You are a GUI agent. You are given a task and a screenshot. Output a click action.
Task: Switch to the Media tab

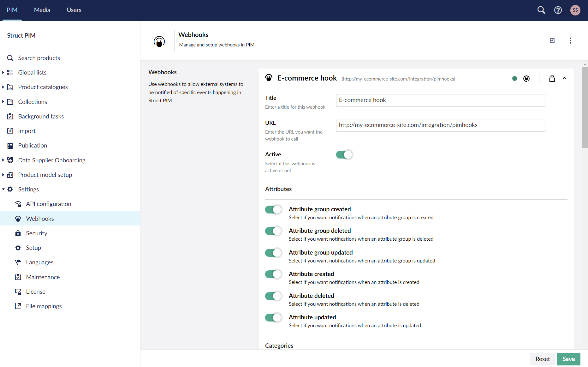(x=42, y=10)
